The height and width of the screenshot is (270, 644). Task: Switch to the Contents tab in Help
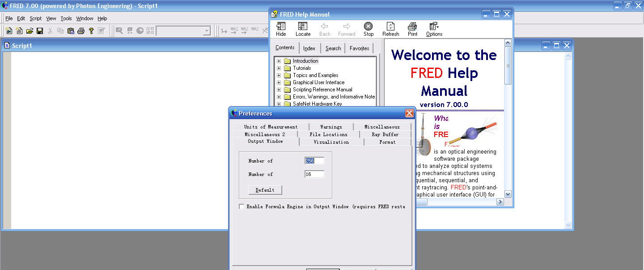(x=285, y=47)
